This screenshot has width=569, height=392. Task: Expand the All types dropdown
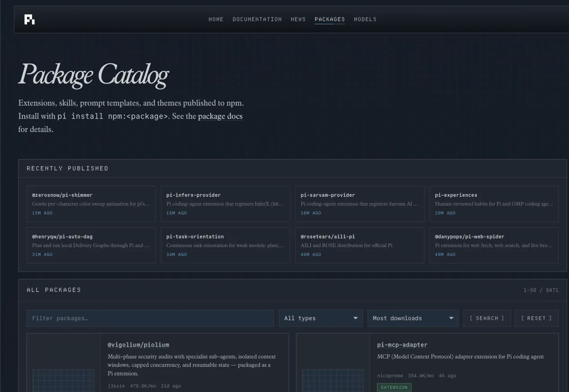[321, 318]
